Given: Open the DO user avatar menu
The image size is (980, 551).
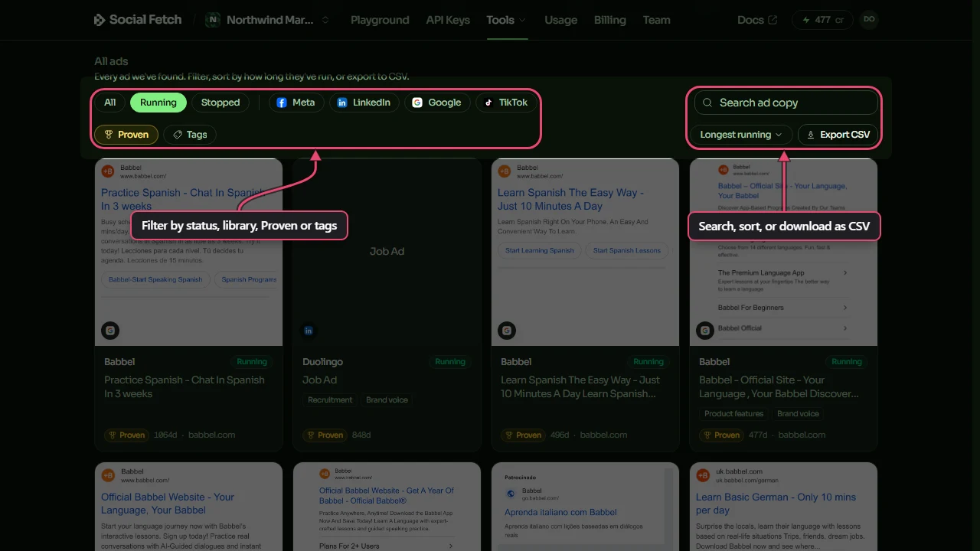Looking at the screenshot, I should (x=869, y=20).
